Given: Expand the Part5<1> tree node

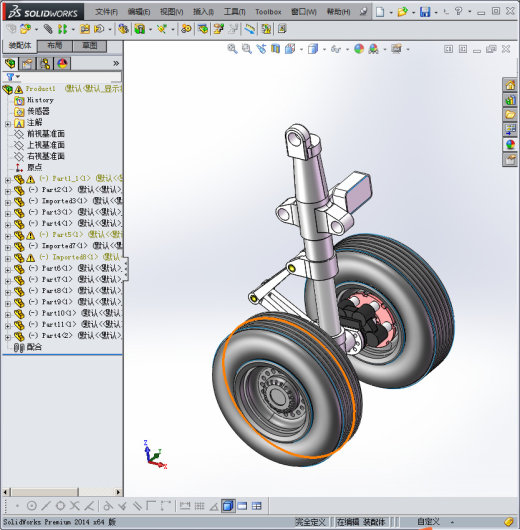Looking at the screenshot, I should [x=8, y=236].
